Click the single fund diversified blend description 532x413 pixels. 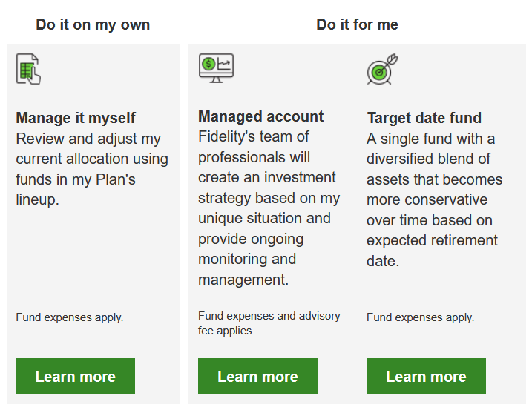click(434, 200)
